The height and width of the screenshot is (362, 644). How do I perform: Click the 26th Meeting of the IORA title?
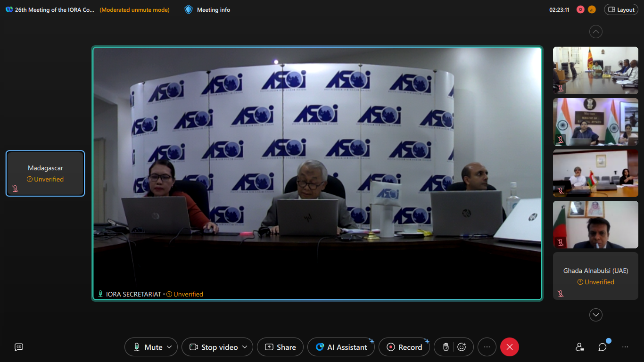coord(54,9)
